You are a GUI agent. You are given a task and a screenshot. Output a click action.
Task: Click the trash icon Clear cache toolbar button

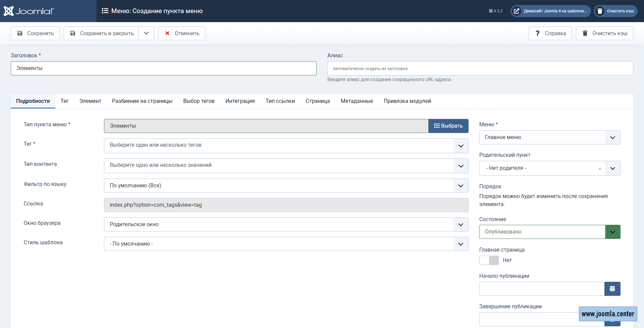tap(604, 34)
